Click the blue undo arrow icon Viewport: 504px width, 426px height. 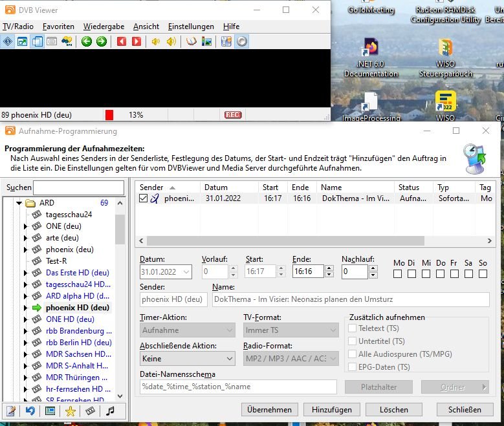[x=30, y=410]
